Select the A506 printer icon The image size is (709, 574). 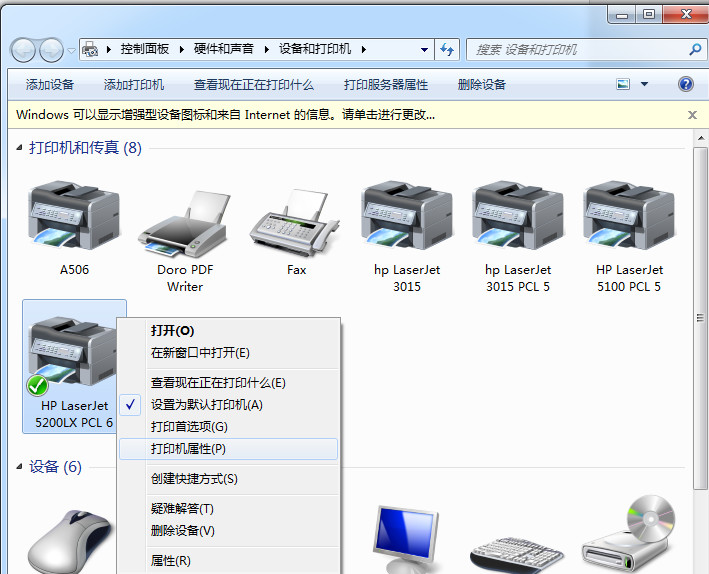(x=74, y=215)
